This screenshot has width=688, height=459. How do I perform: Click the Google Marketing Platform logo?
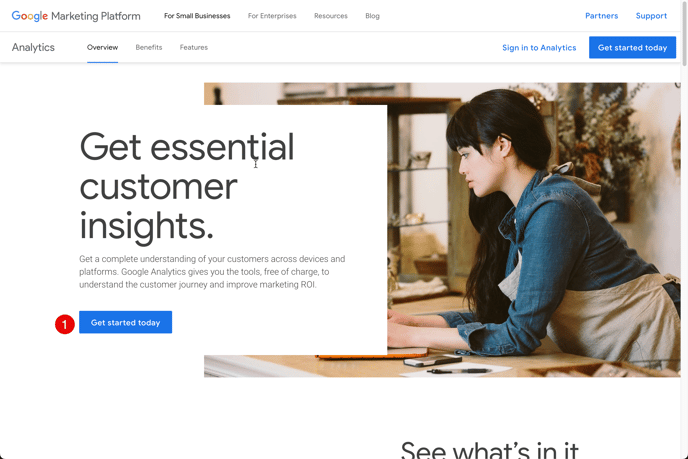[x=76, y=16]
